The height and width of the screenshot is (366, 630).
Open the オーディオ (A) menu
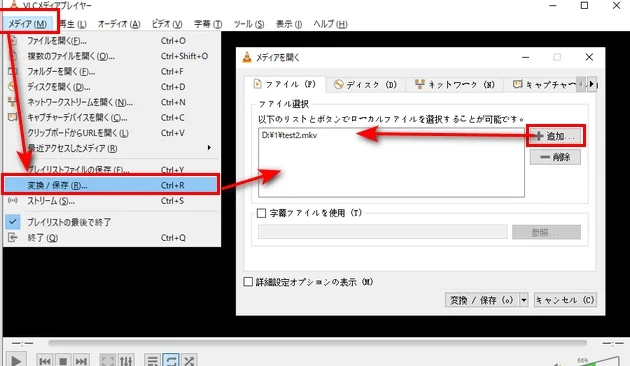click(x=119, y=24)
